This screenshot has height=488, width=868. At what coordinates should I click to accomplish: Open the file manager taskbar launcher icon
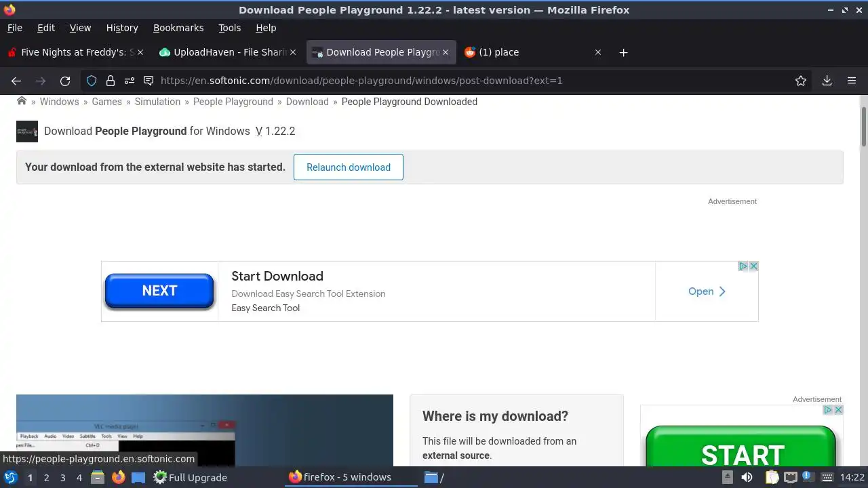click(x=98, y=477)
